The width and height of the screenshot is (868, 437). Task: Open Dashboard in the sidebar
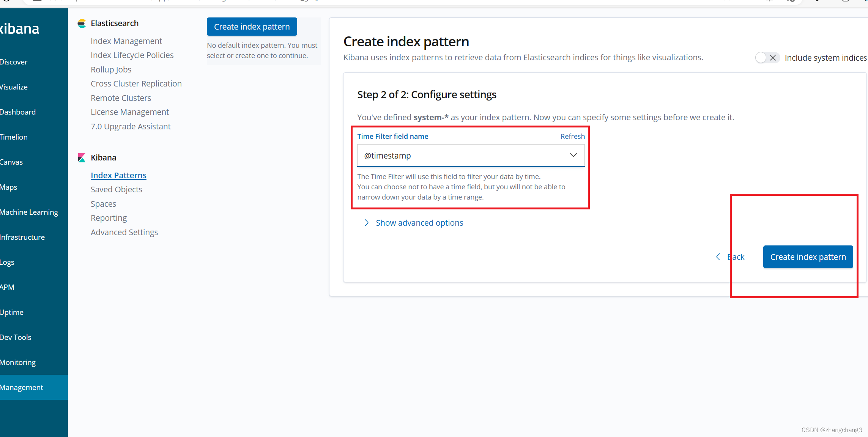[18, 112]
